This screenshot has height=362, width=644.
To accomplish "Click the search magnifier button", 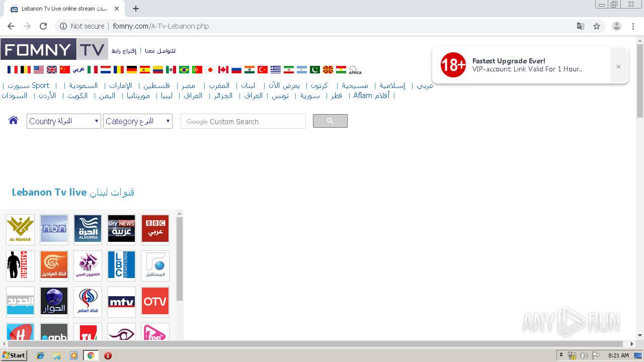I will tap(330, 121).
